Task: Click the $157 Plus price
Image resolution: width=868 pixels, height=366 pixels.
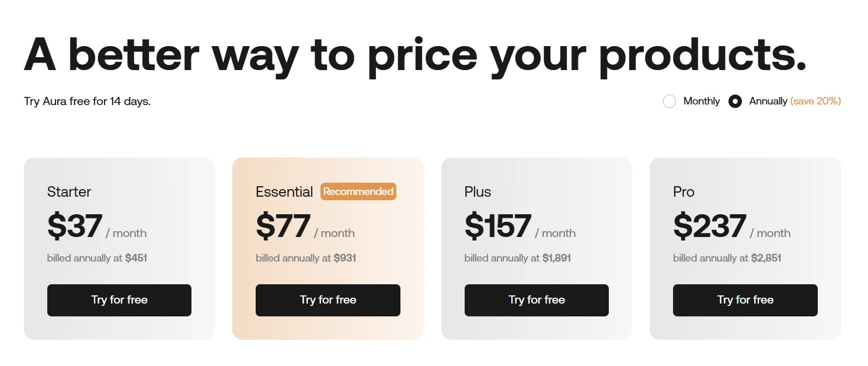Action: point(498,226)
